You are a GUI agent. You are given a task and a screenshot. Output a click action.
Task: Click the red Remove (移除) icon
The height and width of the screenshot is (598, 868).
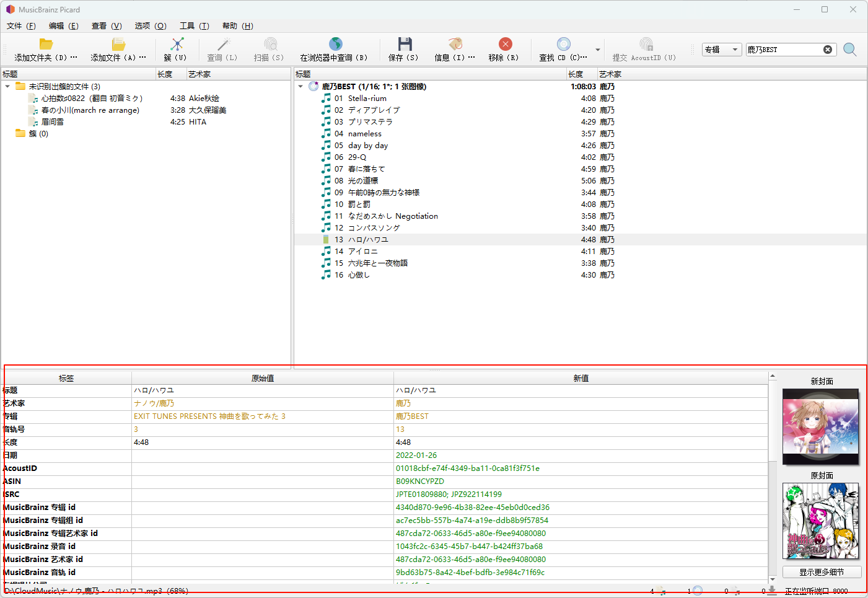click(x=505, y=45)
